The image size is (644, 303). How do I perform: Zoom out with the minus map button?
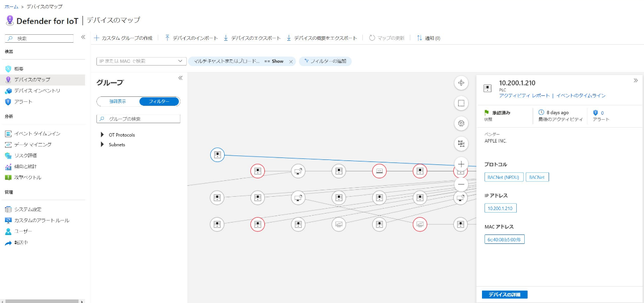tap(461, 185)
